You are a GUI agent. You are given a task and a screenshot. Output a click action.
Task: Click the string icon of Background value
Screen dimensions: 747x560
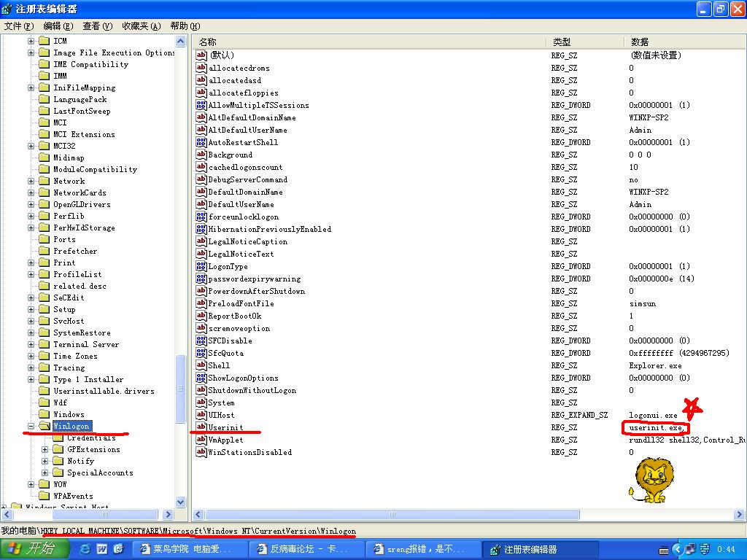coord(201,155)
